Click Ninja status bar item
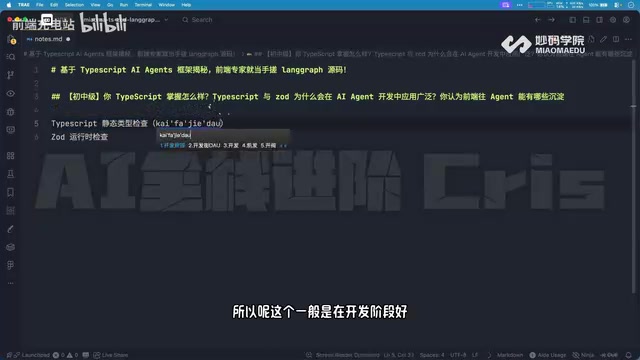 583,355
